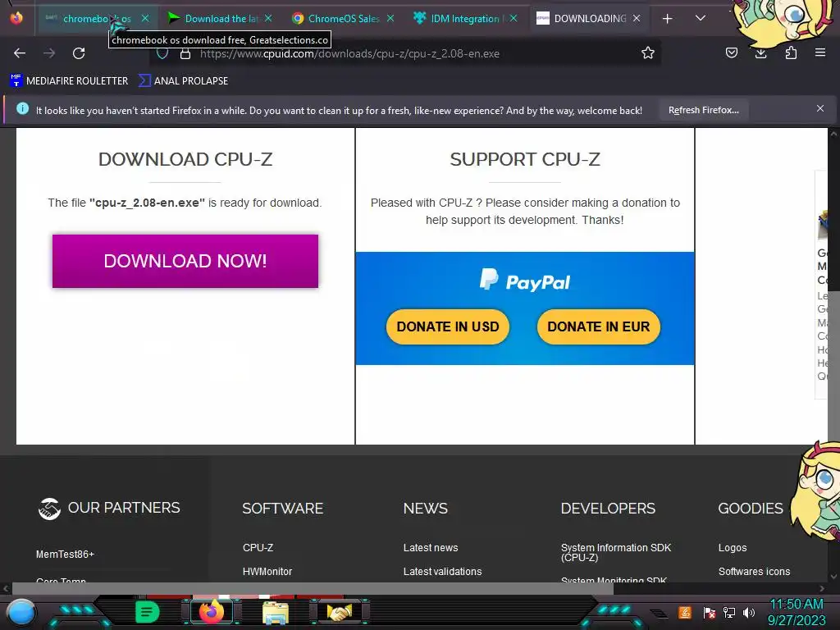Screen dimensions: 840x630
Task: Open the Latest validations link
Action: pos(442,572)
